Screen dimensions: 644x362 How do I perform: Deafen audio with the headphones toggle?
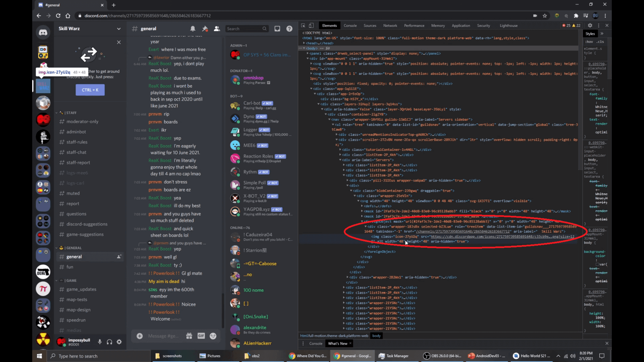point(109,342)
